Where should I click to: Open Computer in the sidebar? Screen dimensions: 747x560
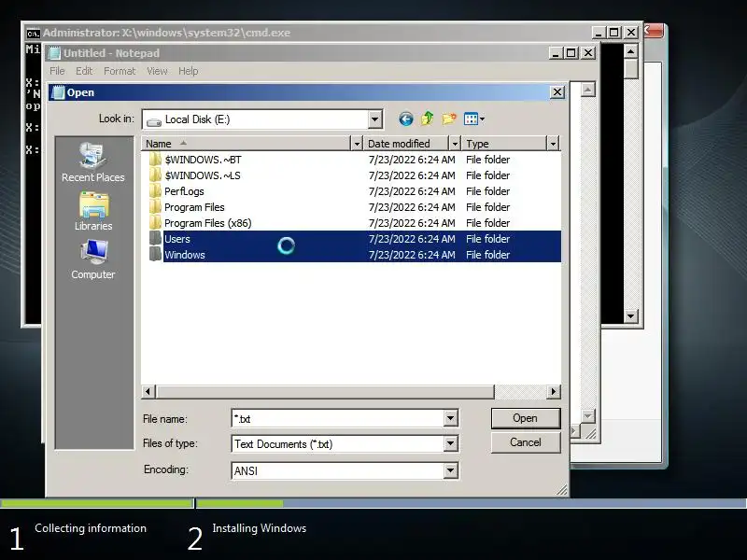93,259
